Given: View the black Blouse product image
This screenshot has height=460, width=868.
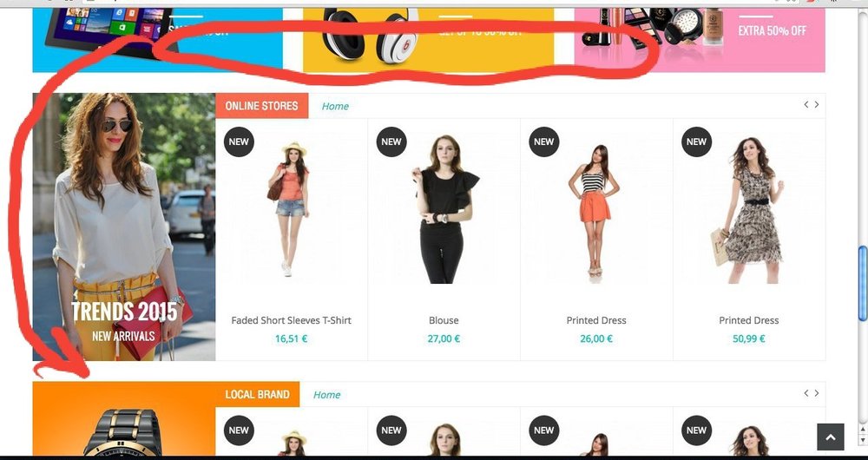Looking at the screenshot, I should click(x=444, y=208).
